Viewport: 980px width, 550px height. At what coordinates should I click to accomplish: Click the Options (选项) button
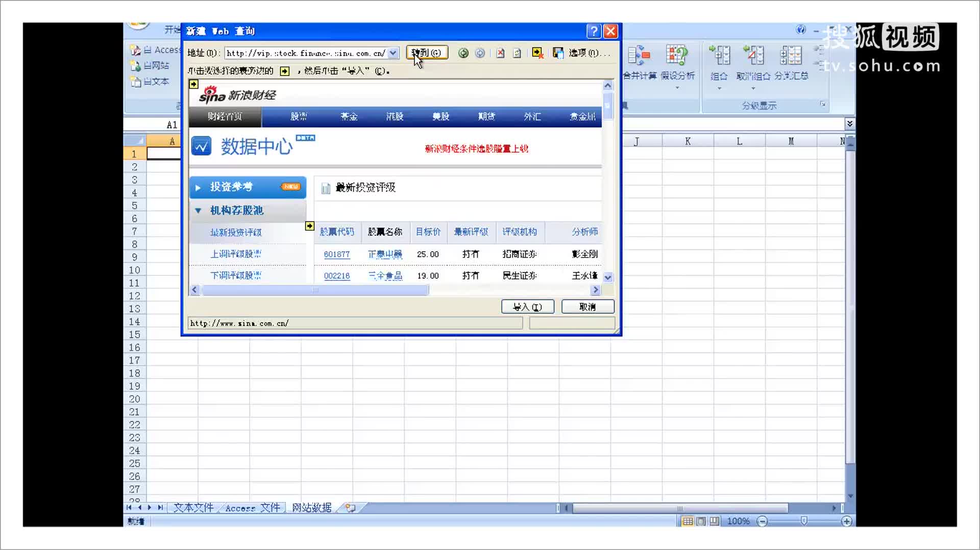(589, 53)
